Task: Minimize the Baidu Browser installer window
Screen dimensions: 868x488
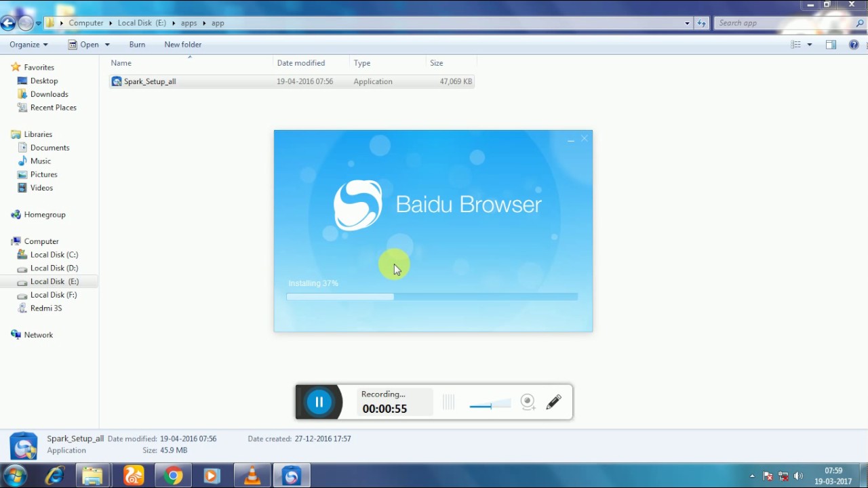Action: [571, 139]
